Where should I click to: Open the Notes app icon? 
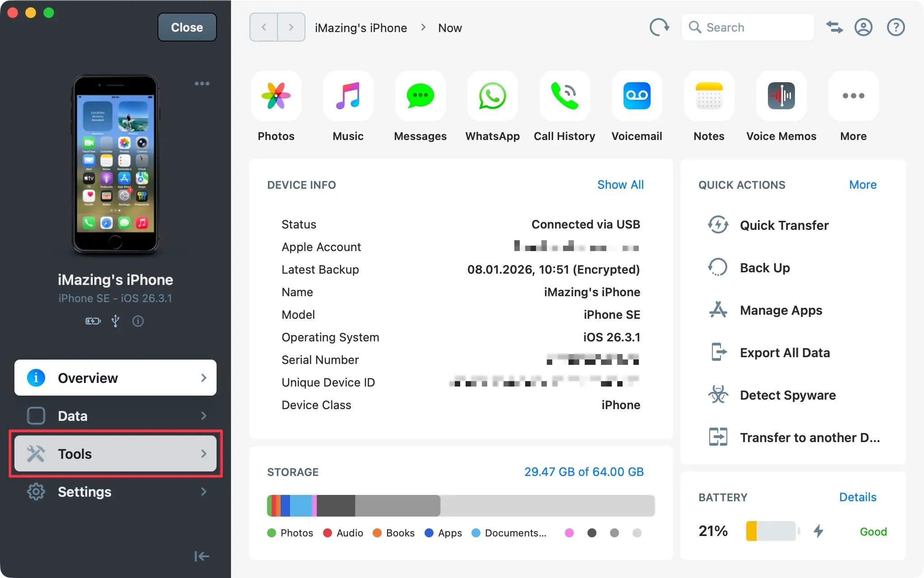point(709,96)
